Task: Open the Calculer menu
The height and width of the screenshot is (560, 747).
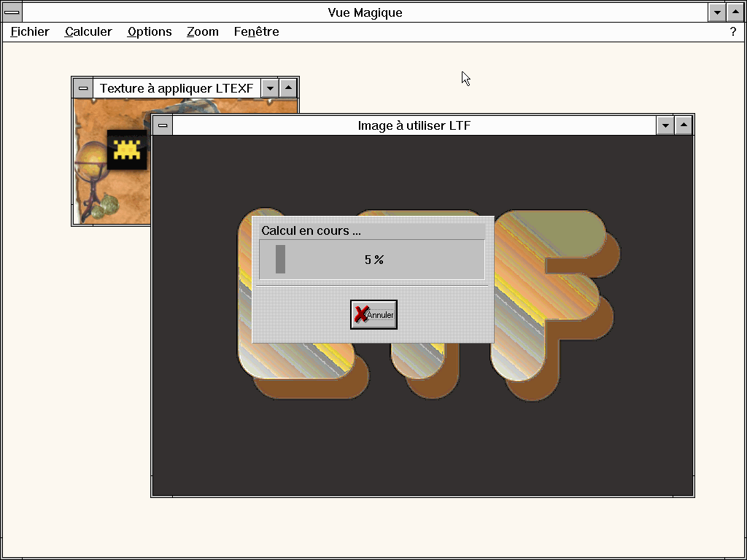Action: click(88, 32)
